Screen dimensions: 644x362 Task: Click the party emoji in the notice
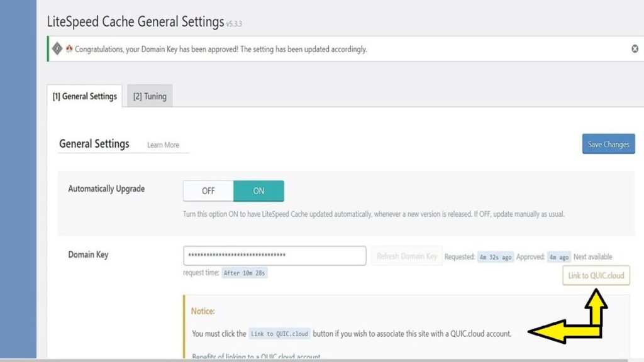point(69,49)
